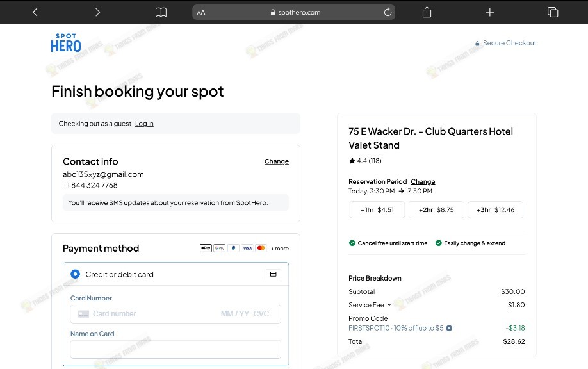The height and width of the screenshot is (369, 588).
Task: Click the arrow between 3:30 PM and 7:30 PM
Action: [401, 192]
